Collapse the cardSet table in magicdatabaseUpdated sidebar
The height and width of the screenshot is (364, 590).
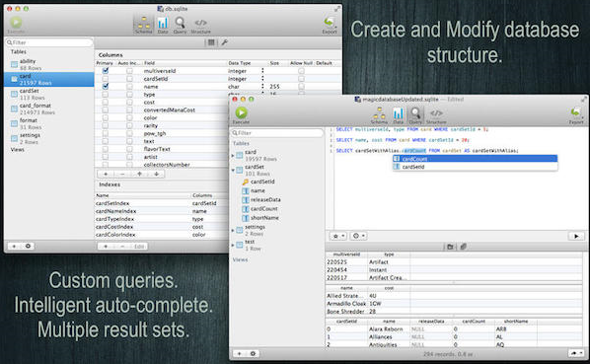[233, 170]
